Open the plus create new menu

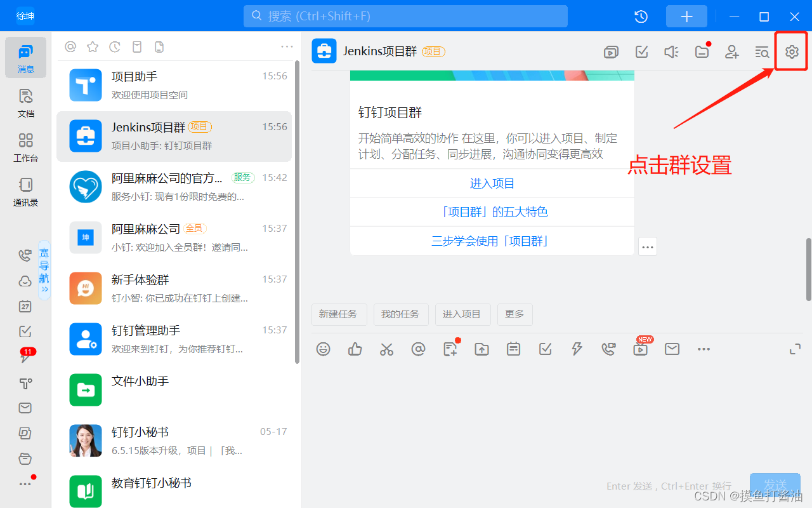pyautogui.click(x=687, y=17)
